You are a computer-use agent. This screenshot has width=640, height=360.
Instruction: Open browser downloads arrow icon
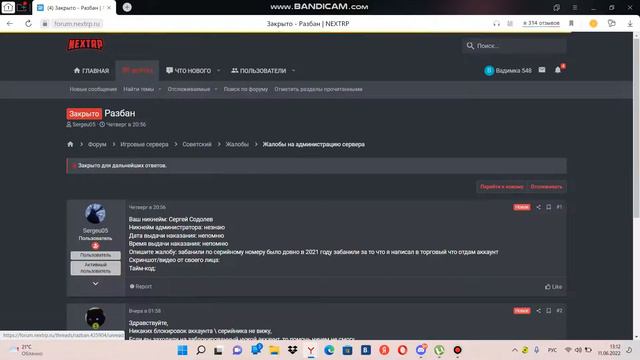point(630,24)
